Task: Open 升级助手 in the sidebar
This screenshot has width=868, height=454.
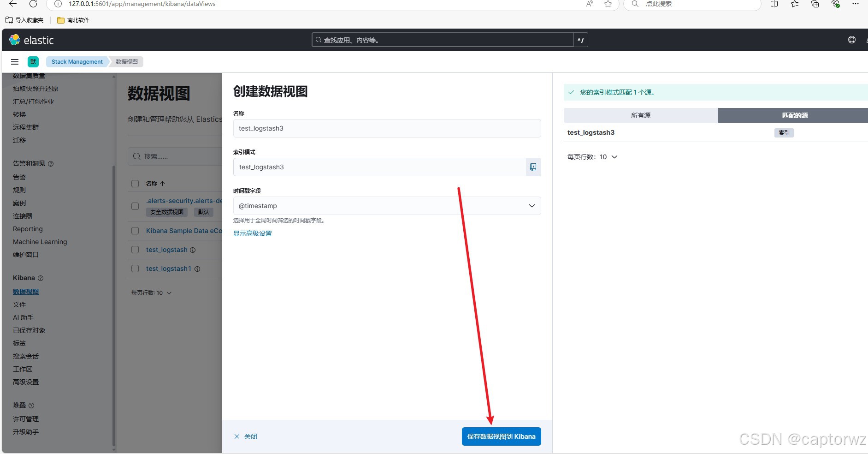Action: (26, 432)
